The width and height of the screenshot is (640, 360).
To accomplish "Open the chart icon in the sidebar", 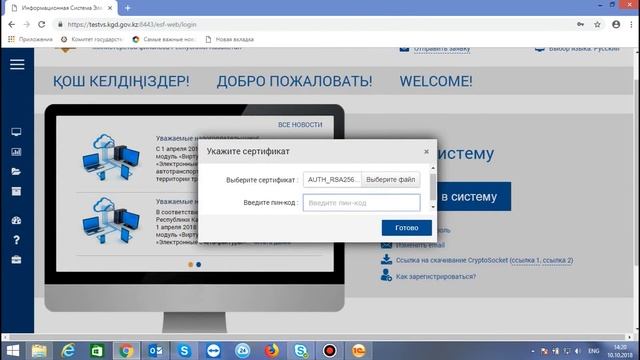I will tap(16, 152).
